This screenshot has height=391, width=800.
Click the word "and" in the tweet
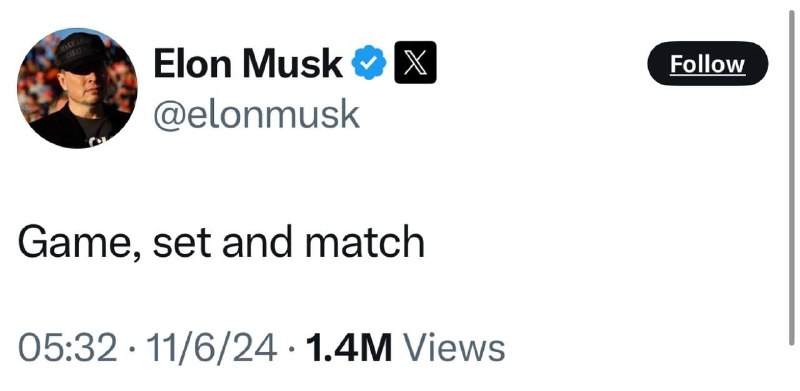(258, 242)
